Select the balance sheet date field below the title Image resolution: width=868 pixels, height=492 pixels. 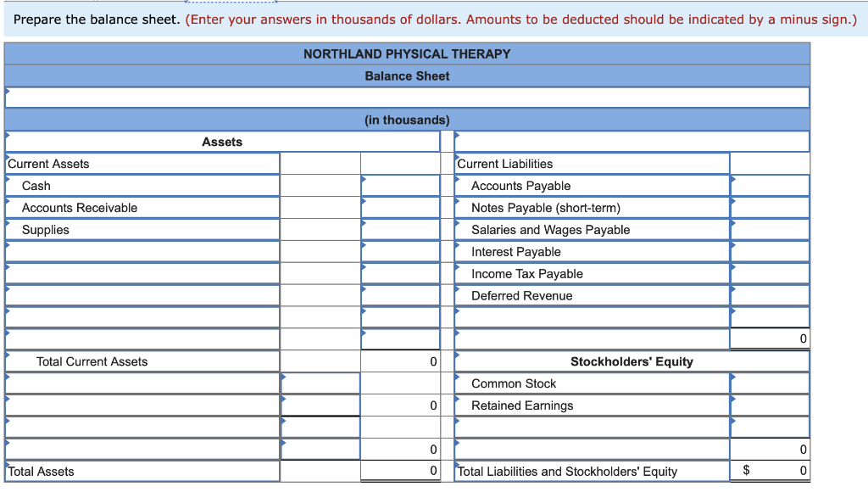coord(407,98)
